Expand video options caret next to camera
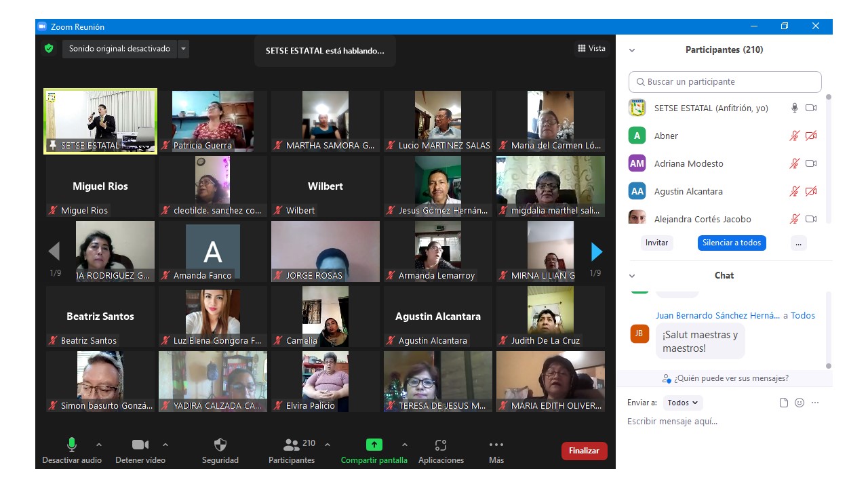Image resolution: width=868 pixels, height=488 pixels. click(165, 445)
